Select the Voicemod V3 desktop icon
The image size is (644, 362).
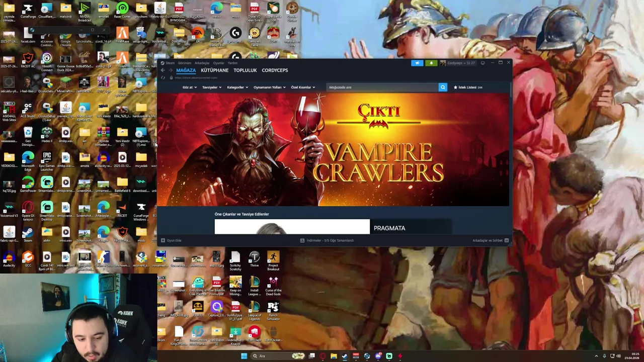click(9, 209)
